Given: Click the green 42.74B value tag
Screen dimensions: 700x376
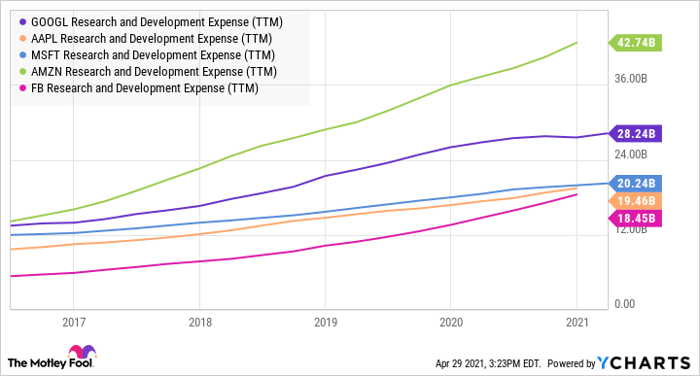Looking at the screenshot, I should tap(635, 42).
